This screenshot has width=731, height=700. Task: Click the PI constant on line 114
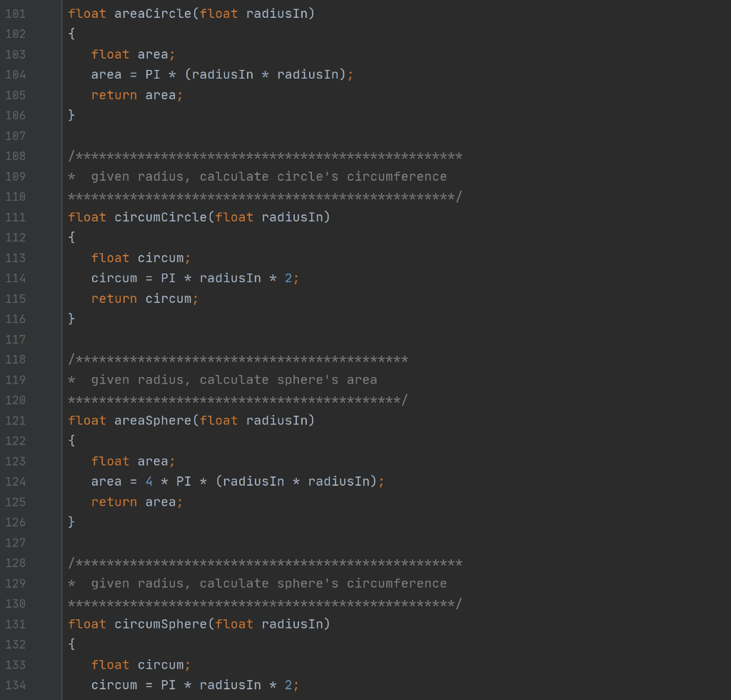[x=167, y=278]
